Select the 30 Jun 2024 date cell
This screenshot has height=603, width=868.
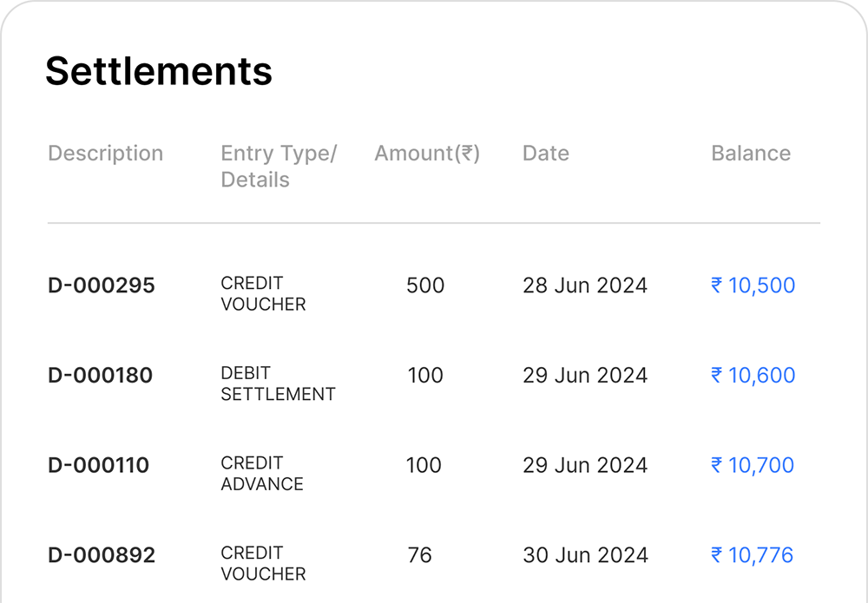point(586,555)
